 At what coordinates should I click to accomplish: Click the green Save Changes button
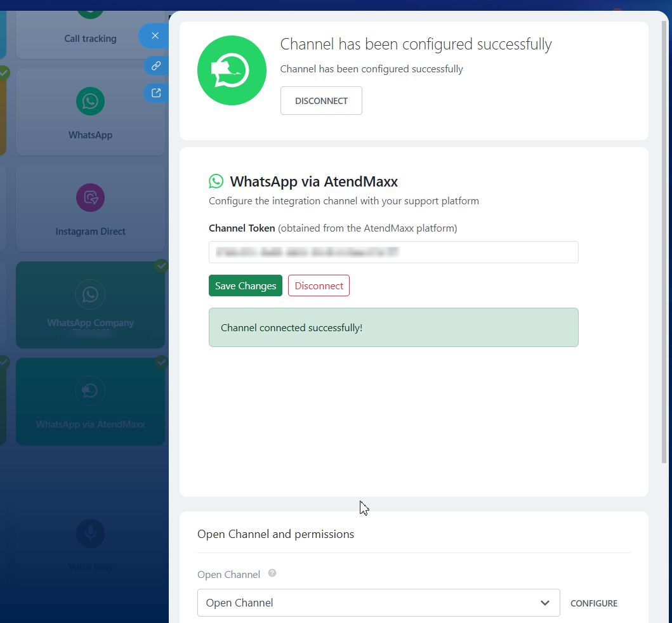pyautogui.click(x=246, y=285)
